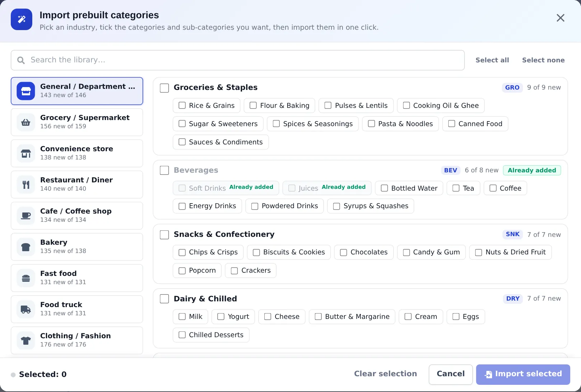The width and height of the screenshot is (581, 392).
Task: Click Select all link
Action: (x=492, y=60)
